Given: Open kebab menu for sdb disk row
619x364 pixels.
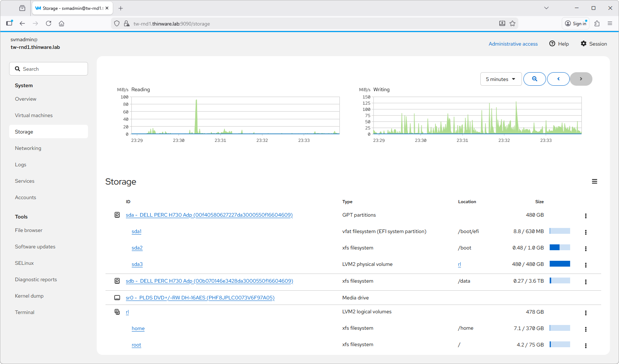Looking at the screenshot, I should [x=586, y=282].
